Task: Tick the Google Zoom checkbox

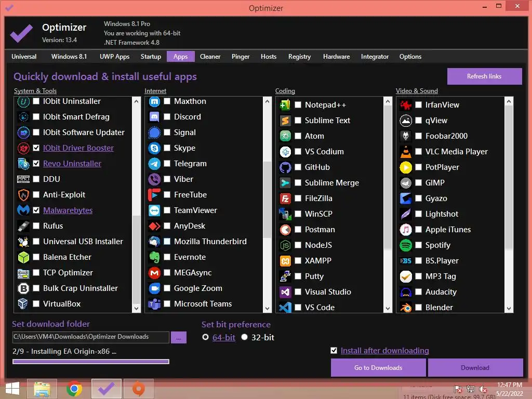Action: click(167, 288)
